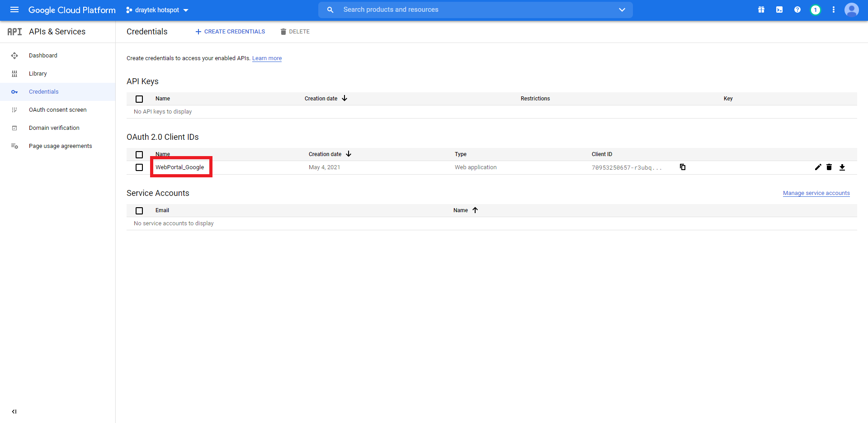Click the API logo icon in sidebar header
This screenshot has height=423, width=868.
[x=14, y=32]
